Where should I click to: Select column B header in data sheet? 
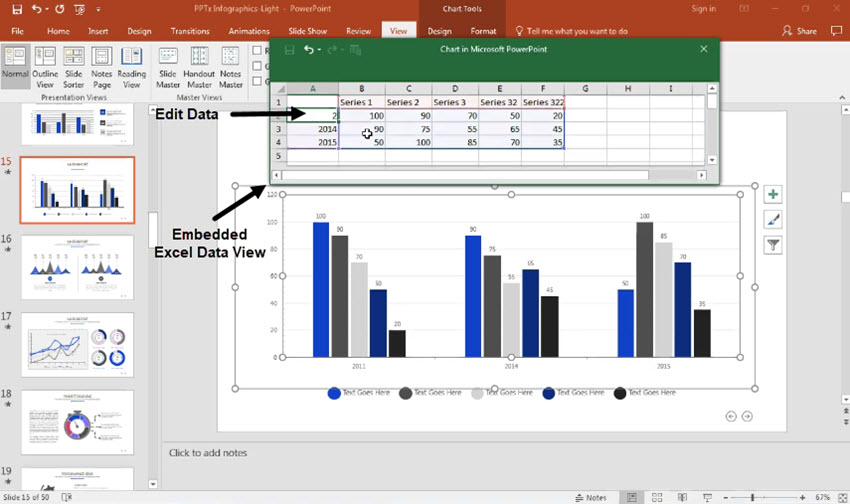coord(362,88)
